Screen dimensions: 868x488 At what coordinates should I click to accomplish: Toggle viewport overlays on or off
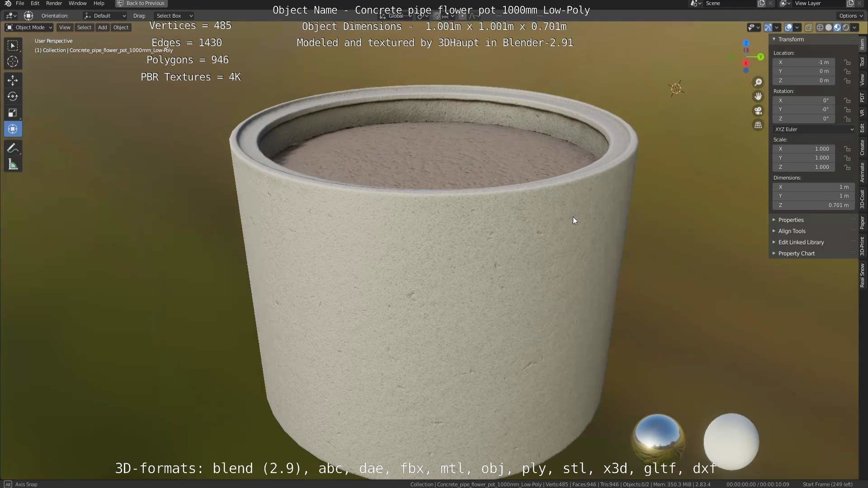(x=788, y=28)
